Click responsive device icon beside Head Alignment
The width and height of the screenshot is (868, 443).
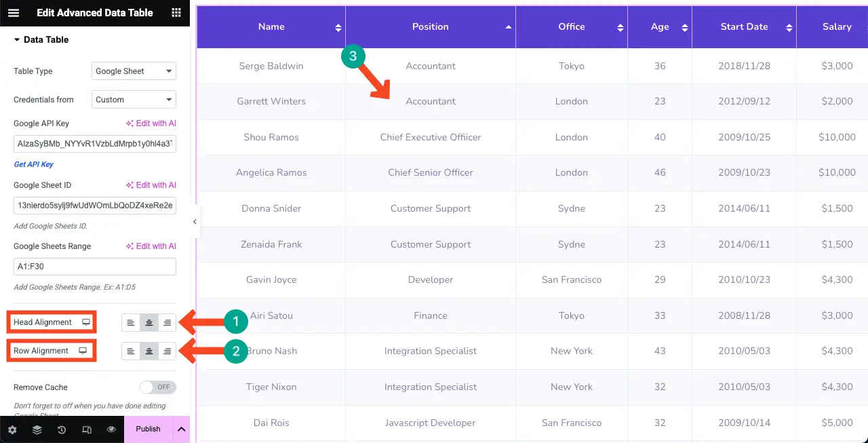pyautogui.click(x=86, y=322)
